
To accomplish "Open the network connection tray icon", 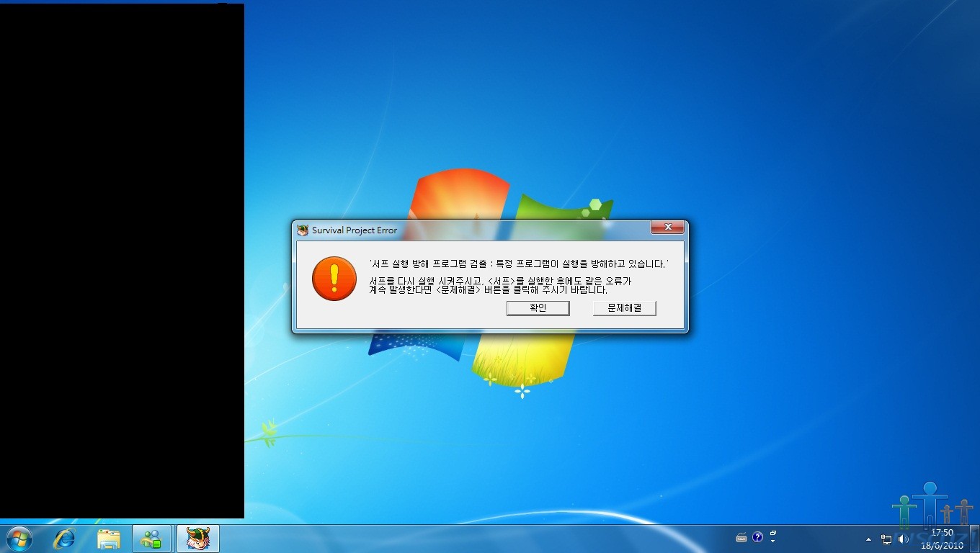I will 886,539.
